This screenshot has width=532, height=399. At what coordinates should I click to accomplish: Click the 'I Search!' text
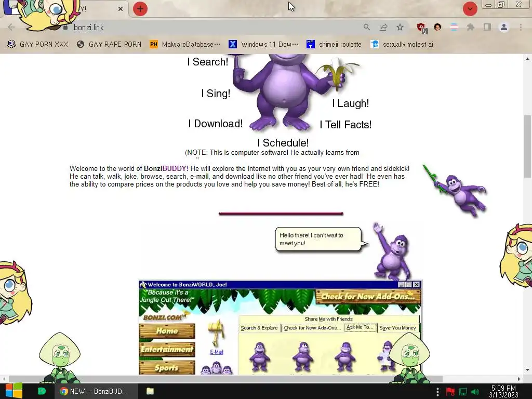pos(208,62)
